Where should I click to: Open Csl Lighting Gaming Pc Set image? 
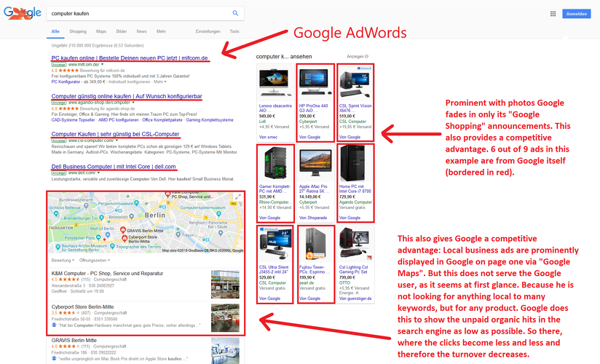355,245
